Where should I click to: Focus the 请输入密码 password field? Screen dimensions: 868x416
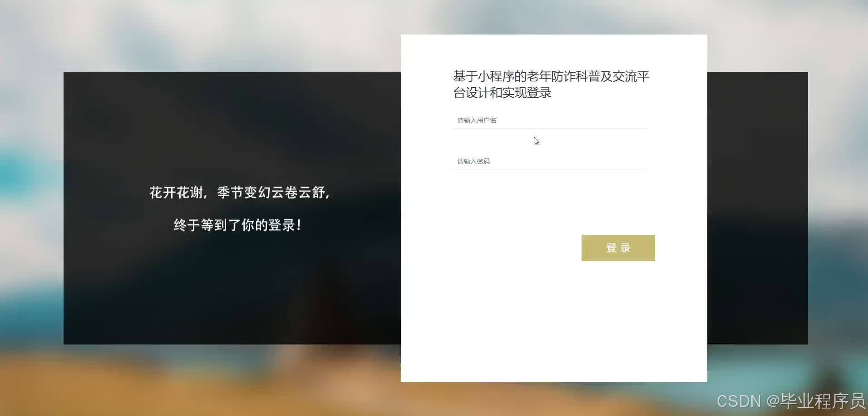[x=551, y=161]
